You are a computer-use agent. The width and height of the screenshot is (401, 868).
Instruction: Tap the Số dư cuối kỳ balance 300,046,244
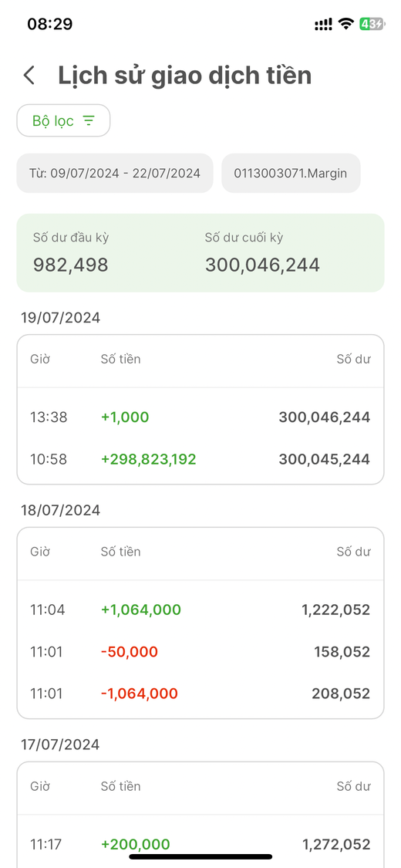point(262,265)
